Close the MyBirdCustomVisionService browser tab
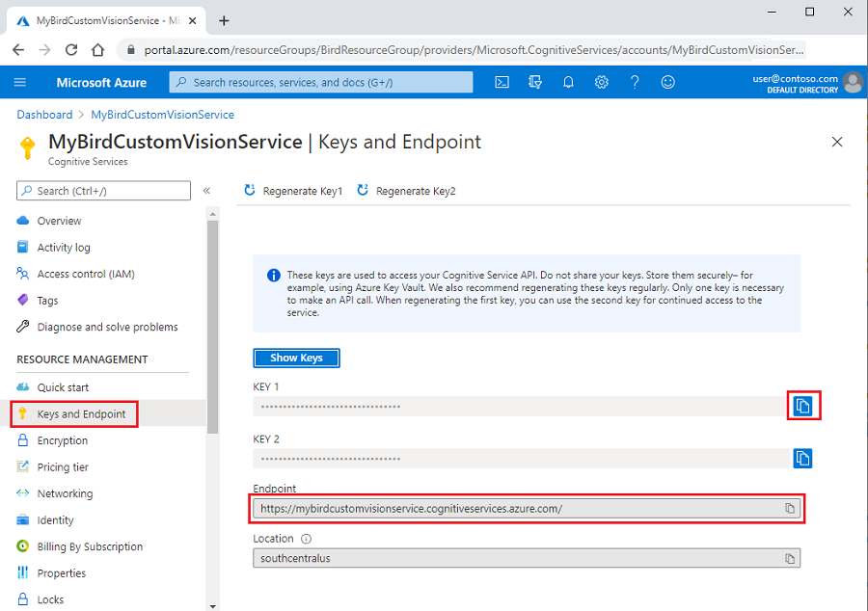 (192, 21)
